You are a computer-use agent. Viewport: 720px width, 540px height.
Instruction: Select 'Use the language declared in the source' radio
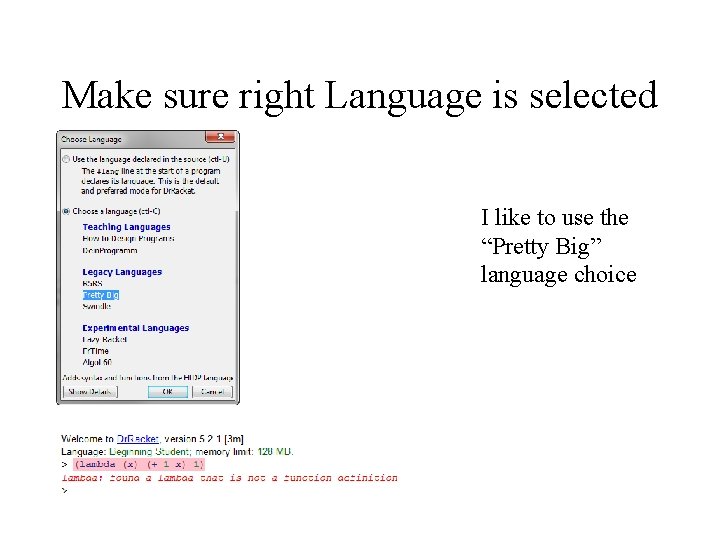coord(66,159)
